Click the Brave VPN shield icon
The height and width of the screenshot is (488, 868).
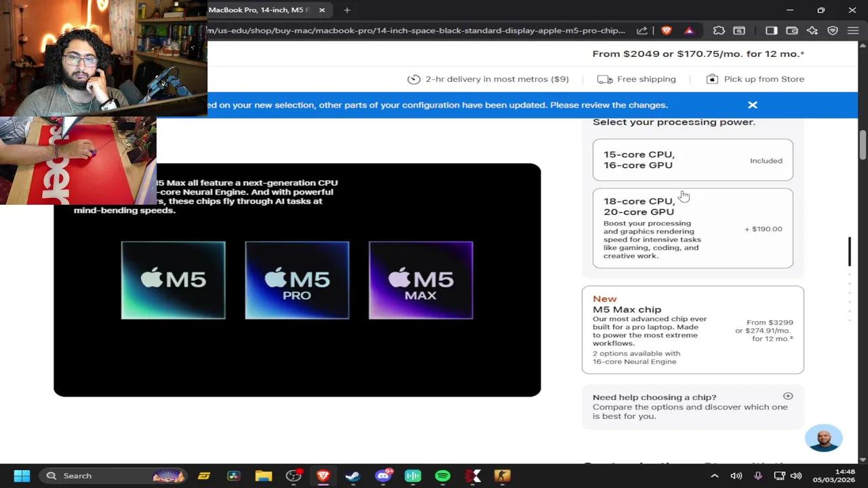click(833, 30)
